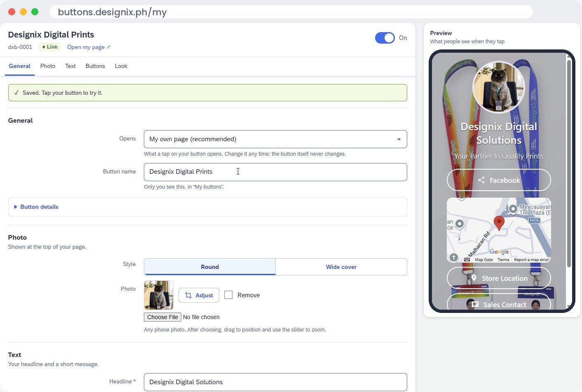Click the Open my page link
582x392 pixels.
pos(89,47)
